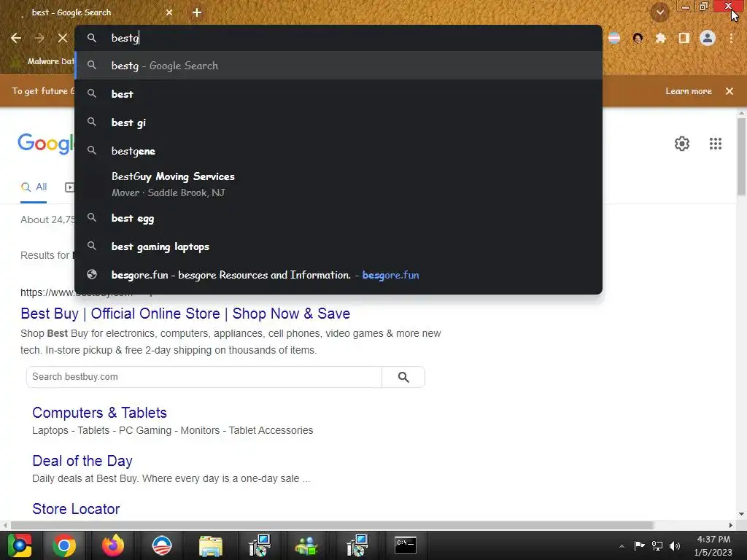Viewport: 747px width, 560px height.
Task: Click the vertical scrollbar thumb
Action: point(741,156)
